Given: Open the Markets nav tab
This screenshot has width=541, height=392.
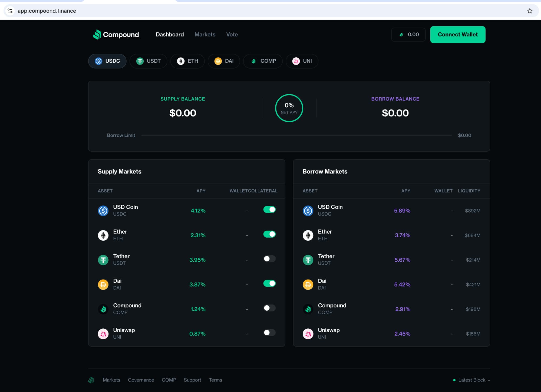Looking at the screenshot, I should 205,35.
